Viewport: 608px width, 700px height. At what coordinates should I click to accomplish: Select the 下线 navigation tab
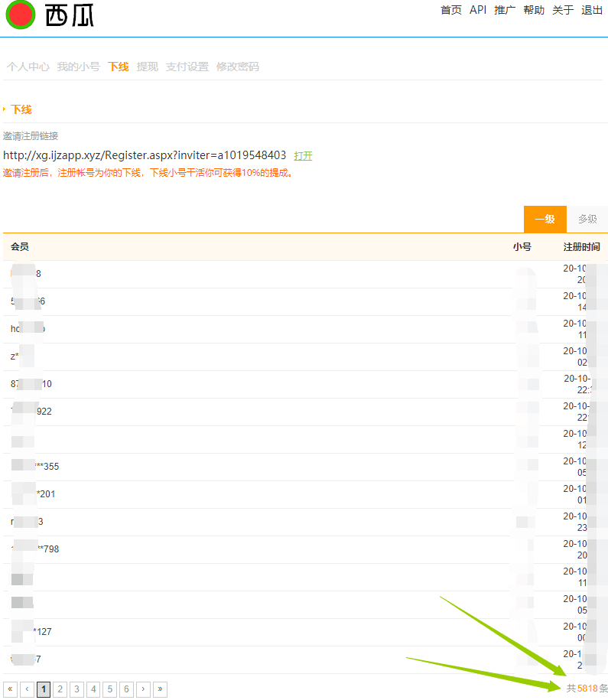(x=119, y=67)
